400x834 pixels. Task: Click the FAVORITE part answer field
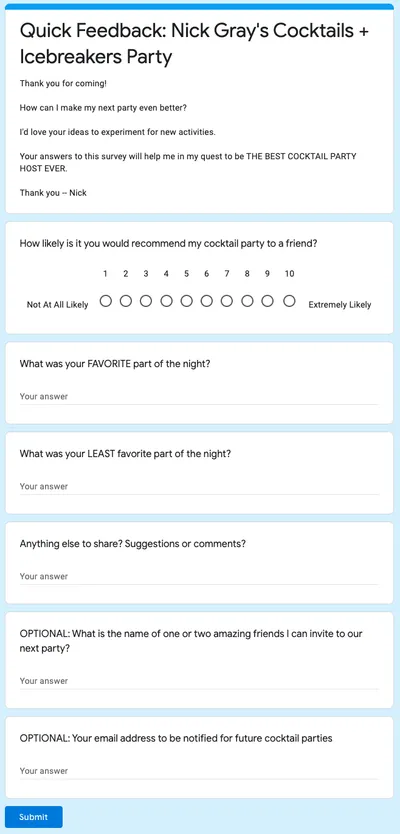[199, 397]
